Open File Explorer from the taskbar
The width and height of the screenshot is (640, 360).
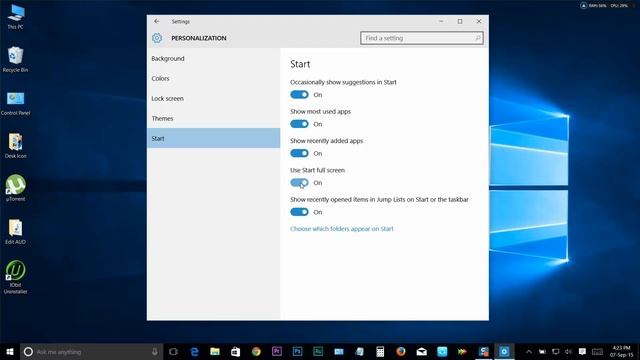215,352
